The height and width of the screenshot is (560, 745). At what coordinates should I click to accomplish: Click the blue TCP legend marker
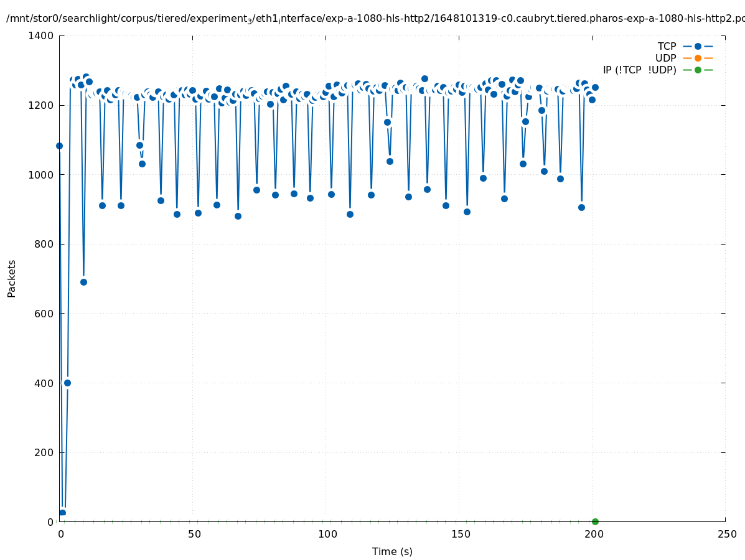[698, 47]
